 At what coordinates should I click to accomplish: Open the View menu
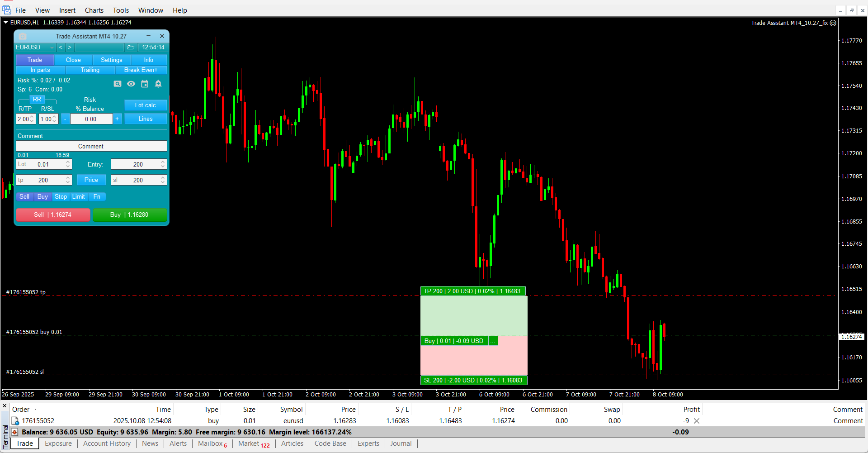coord(42,10)
